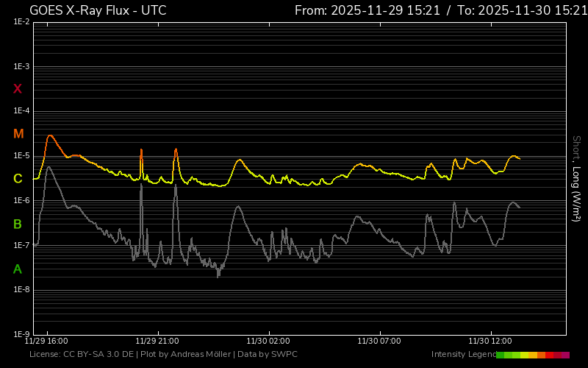The height and width of the screenshot is (368, 588).
Task: Click the "11/30 07:00" time label
Action: point(379,341)
